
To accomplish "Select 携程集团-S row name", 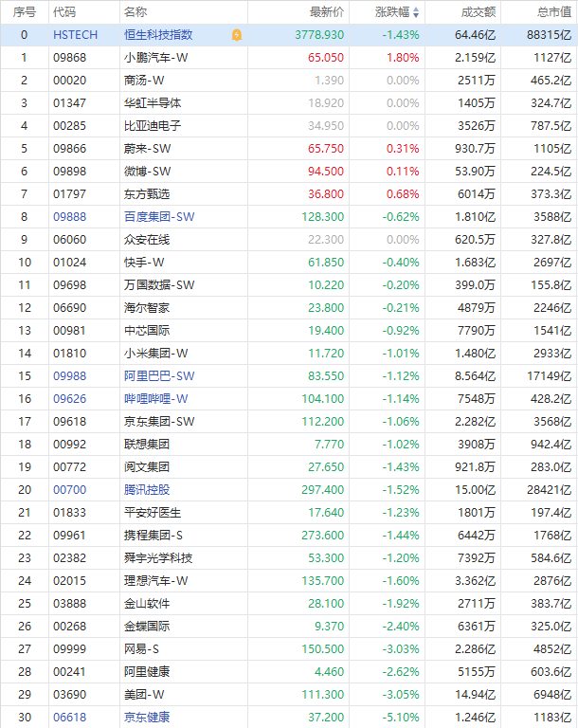I will coord(154,536).
